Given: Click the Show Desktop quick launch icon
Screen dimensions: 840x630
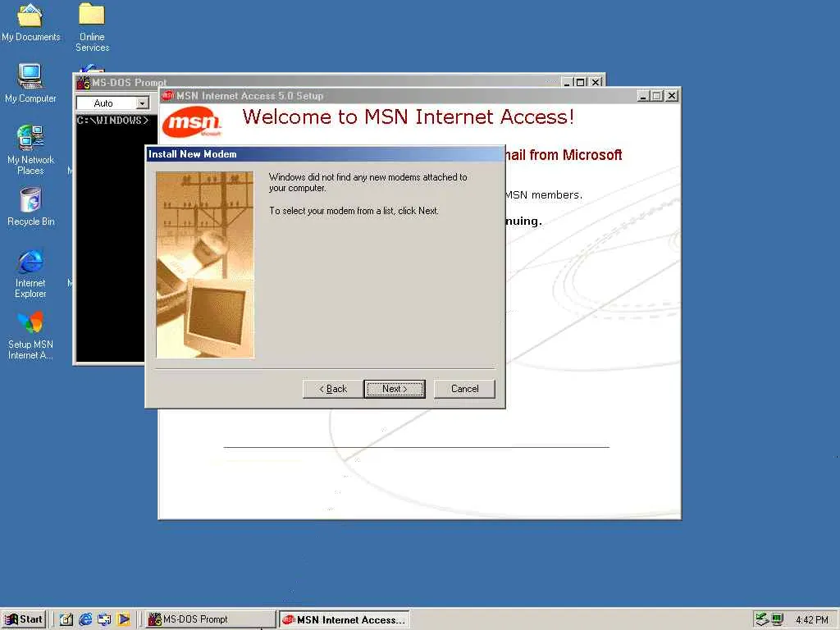Looking at the screenshot, I should (x=66, y=620).
